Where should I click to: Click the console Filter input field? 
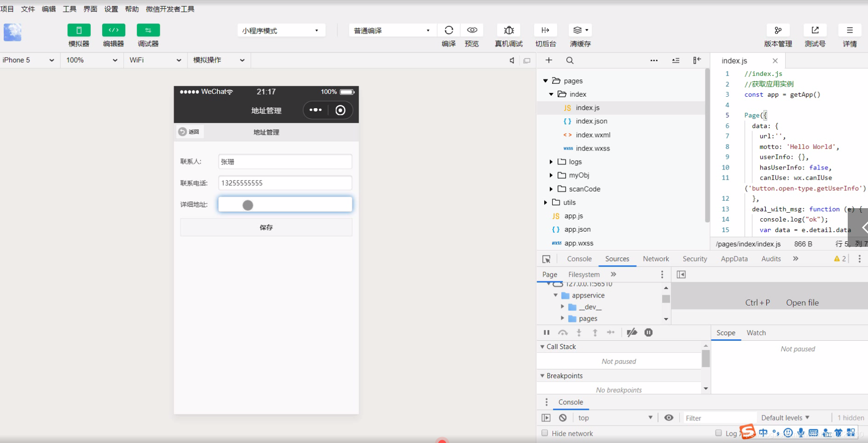[719, 418]
